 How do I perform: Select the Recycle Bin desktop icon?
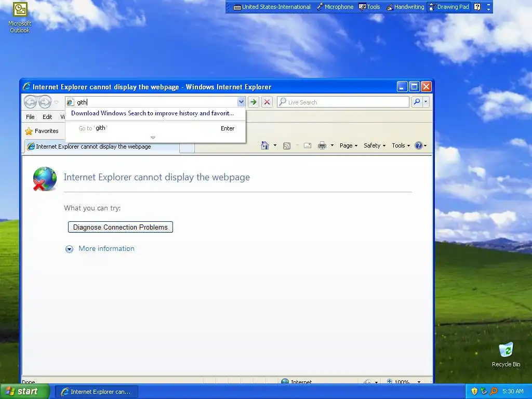tap(506, 354)
